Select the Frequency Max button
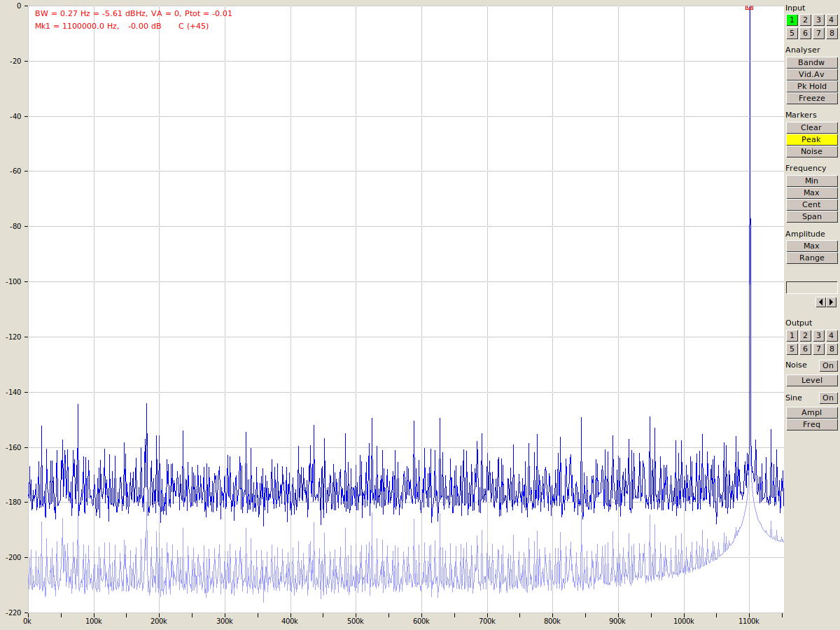840x630 pixels. [x=811, y=192]
